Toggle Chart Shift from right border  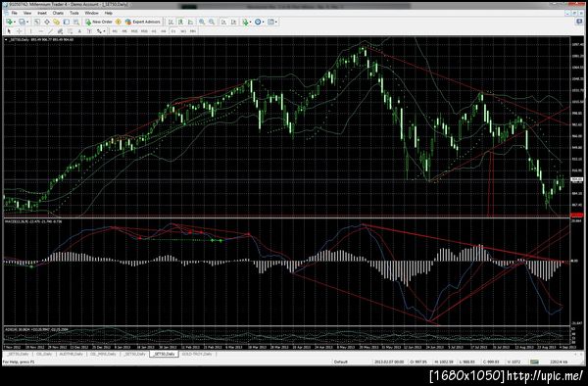(x=233, y=22)
